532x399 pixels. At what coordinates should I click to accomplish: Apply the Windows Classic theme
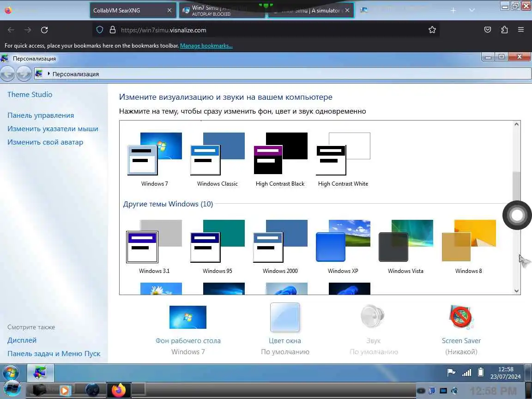click(x=217, y=159)
